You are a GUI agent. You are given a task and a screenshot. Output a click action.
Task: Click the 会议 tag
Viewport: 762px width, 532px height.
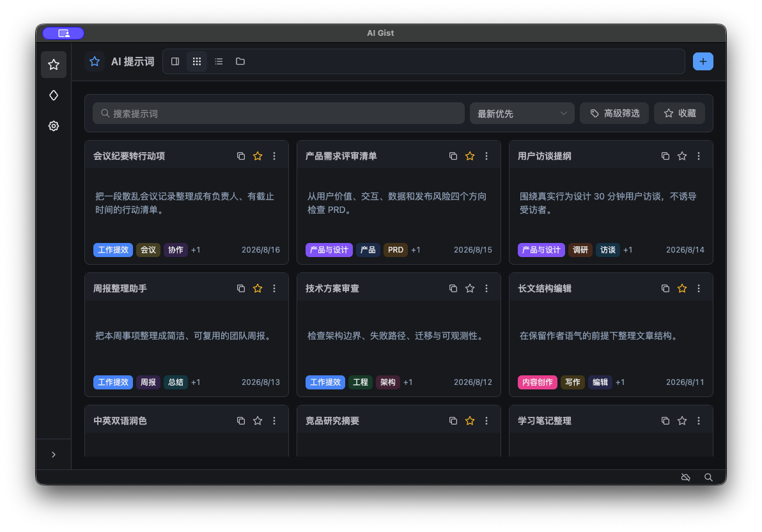point(148,250)
